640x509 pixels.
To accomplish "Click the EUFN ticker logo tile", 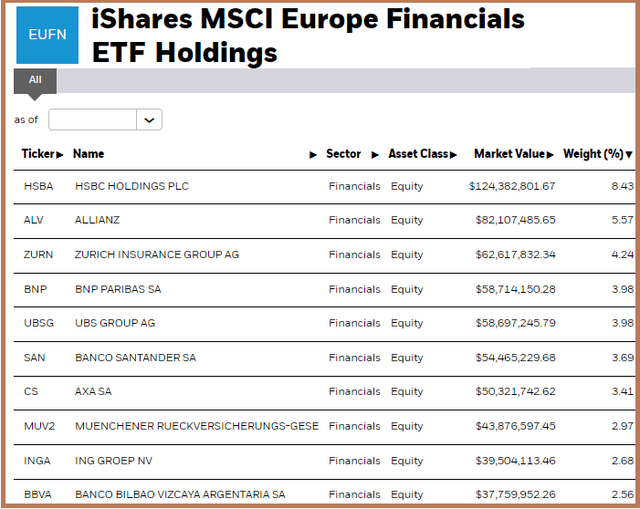I will tap(47, 34).
